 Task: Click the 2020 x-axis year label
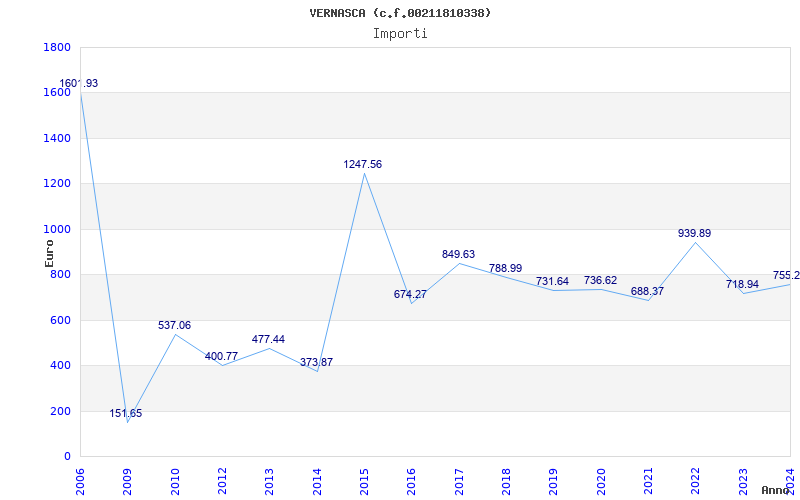pyautogui.click(x=601, y=482)
